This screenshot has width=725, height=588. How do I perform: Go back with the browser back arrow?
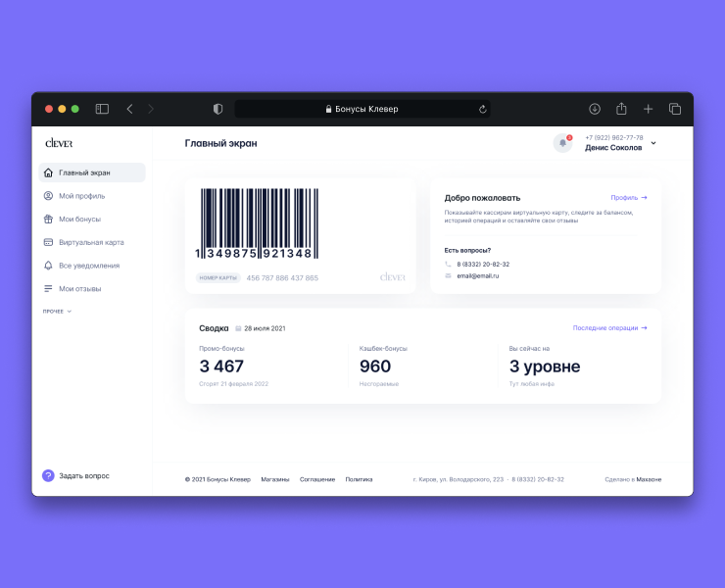[130, 109]
